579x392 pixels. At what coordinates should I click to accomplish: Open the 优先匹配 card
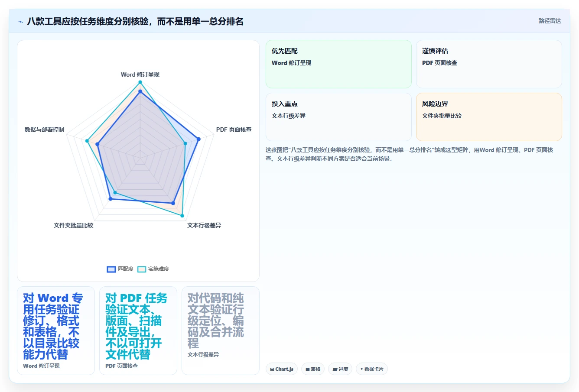click(x=338, y=64)
